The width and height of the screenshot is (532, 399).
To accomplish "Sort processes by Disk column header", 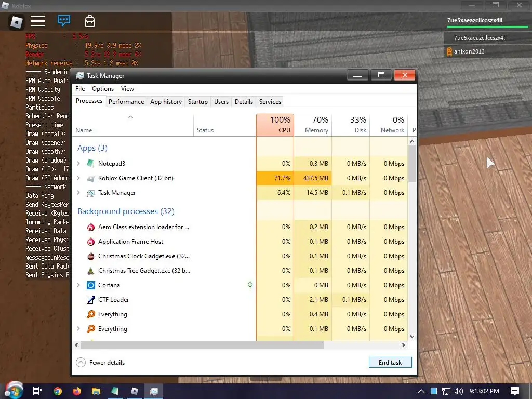I will pos(351,125).
